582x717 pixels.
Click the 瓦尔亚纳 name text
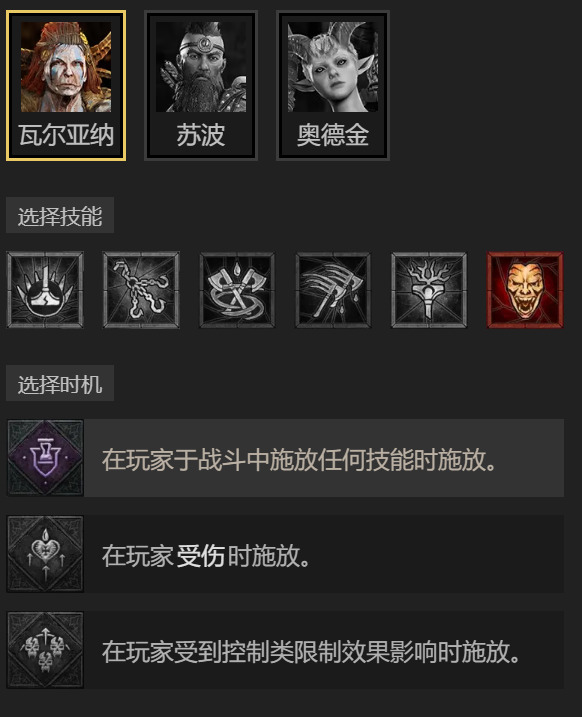click(x=66, y=135)
